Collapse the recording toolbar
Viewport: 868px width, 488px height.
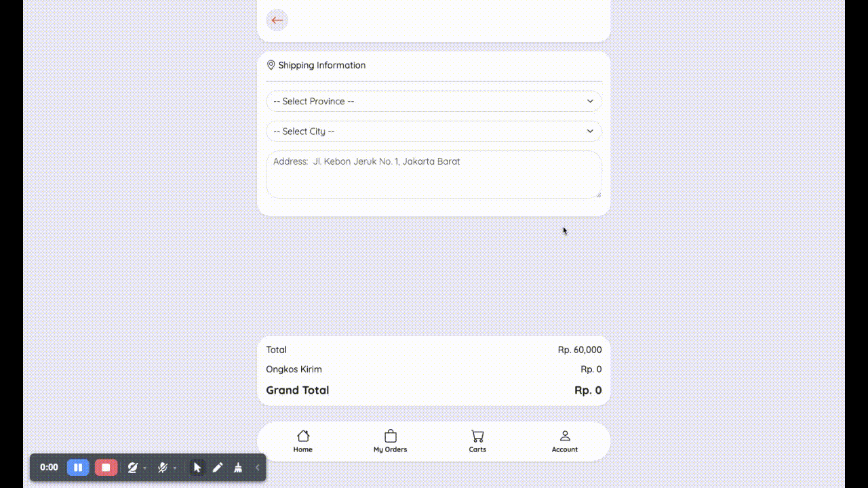click(258, 468)
